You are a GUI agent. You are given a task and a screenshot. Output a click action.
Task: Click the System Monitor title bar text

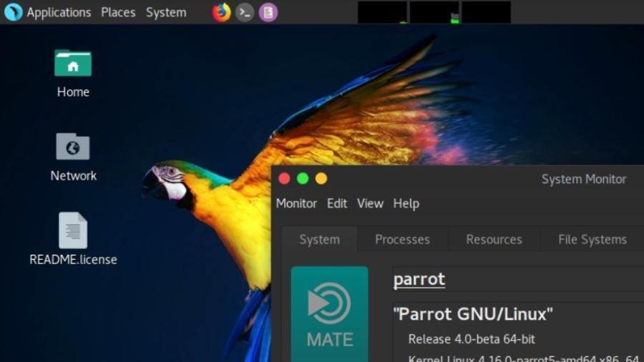(584, 179)
